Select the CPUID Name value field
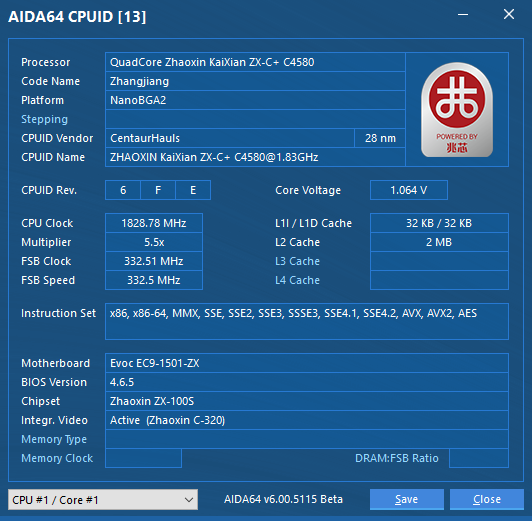 click(255, 157)
